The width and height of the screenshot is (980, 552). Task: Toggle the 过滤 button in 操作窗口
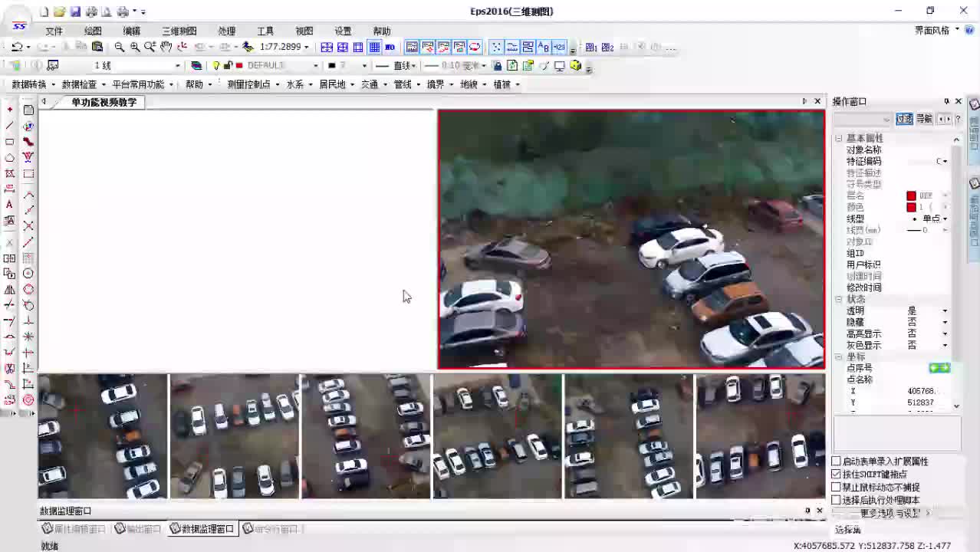(x=905, y=119)
